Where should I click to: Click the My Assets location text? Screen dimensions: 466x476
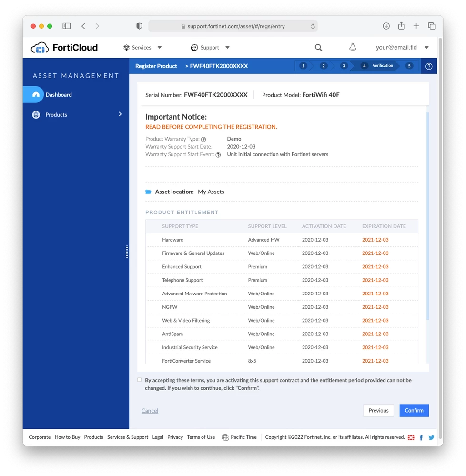211,192
